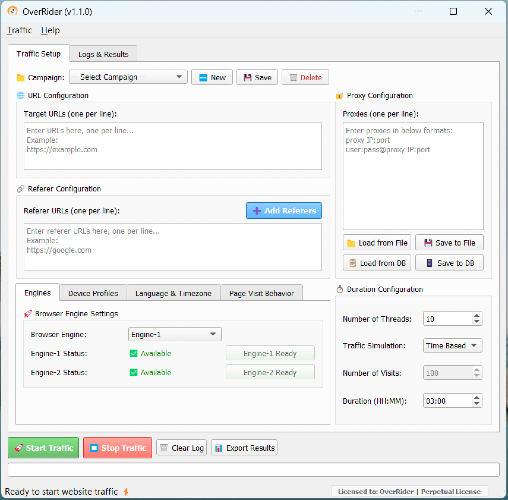The width and height of the screenshot is (508, 500).
Task: Open the Select Campaign dropdown
Action: click(128, 77)
